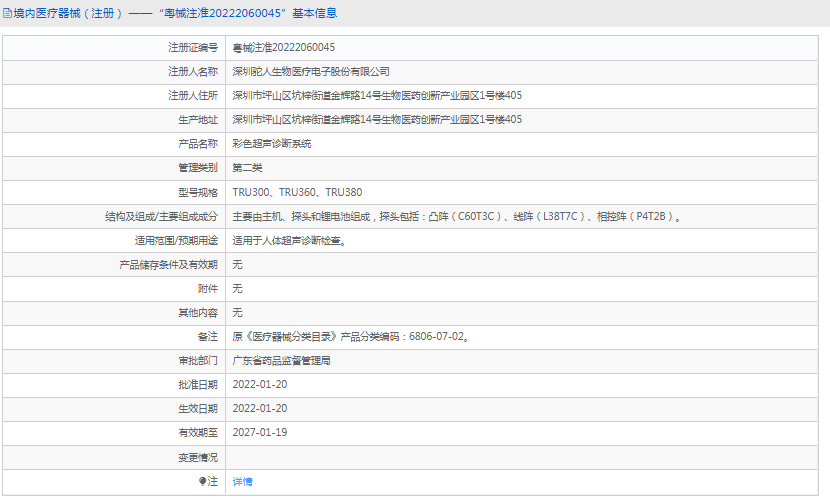830x500 pixels.
Task: Select registration number 粤械注准20222060045 value
Action: coord(284,48)
